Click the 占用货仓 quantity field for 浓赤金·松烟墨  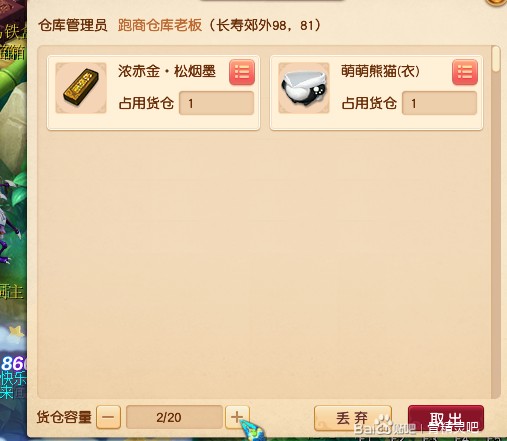[x=217, y=103]
